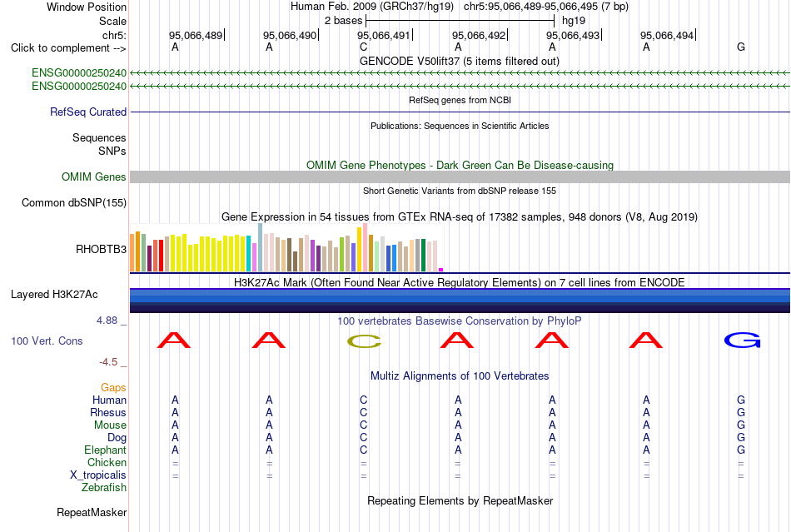Click the 95,066,493 position label

pyautogui.click(x=573, y=35)
